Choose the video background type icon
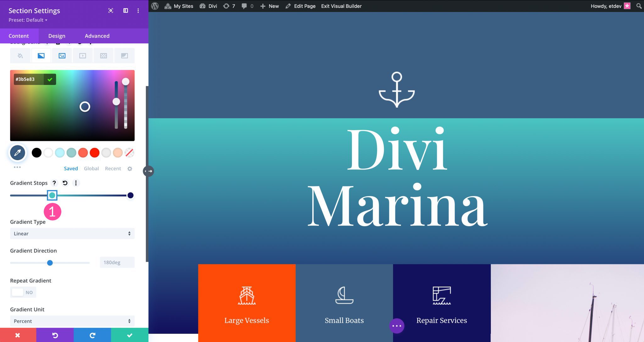644x342 pixels. point(83,55)
